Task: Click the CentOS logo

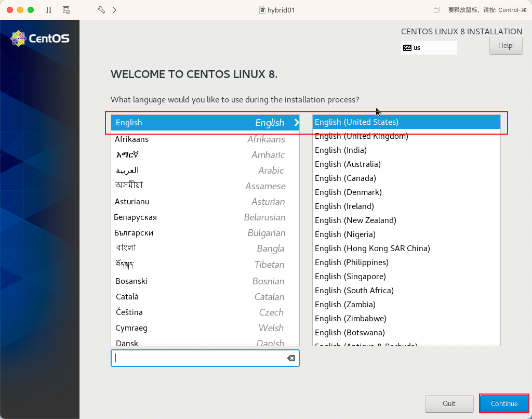Action: (39, 38)
